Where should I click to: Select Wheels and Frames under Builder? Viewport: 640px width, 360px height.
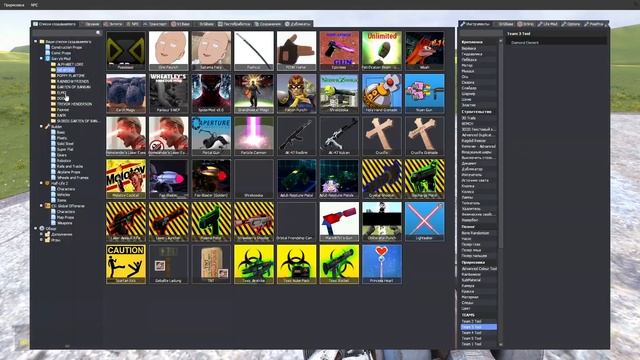(70, 178)
